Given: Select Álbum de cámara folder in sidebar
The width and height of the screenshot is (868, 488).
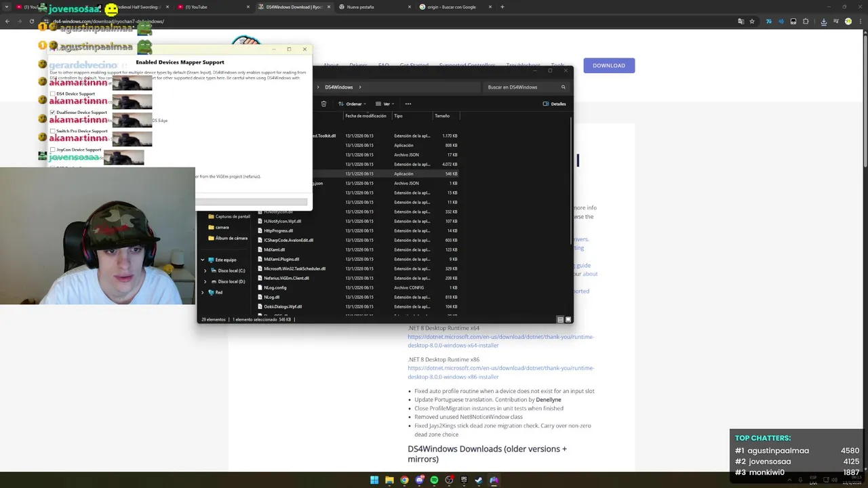Looking at the screenshot, I should click(x=228, y=238).
